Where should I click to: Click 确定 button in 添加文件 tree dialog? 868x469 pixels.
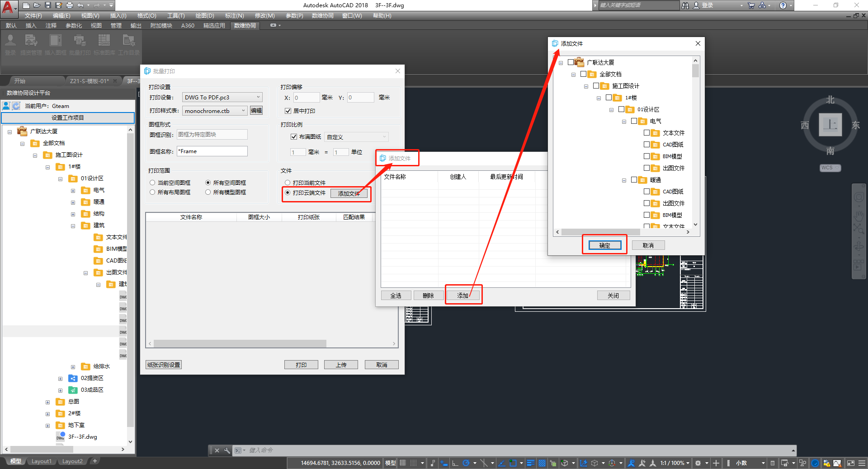pos(605,245)
